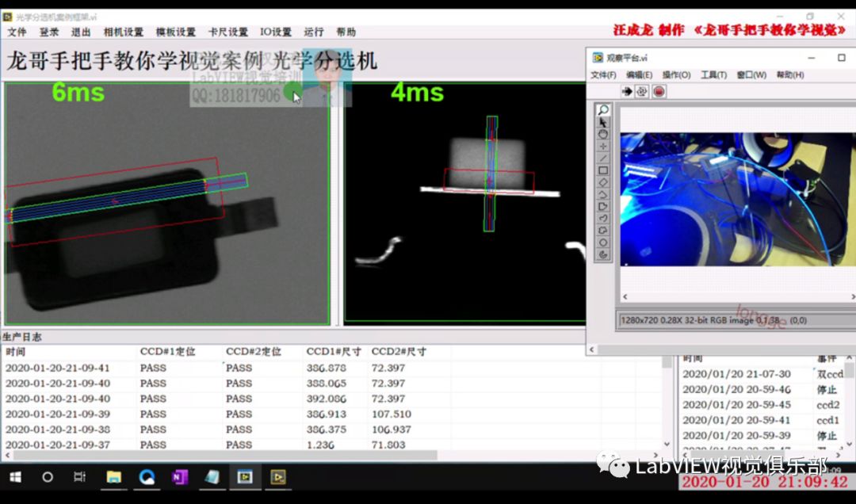This screenshot has width=856, height=504.
Task: Click horizontal scrollbar of 生产日志 table
Action: pyautogui.click(x=225, y=455)
